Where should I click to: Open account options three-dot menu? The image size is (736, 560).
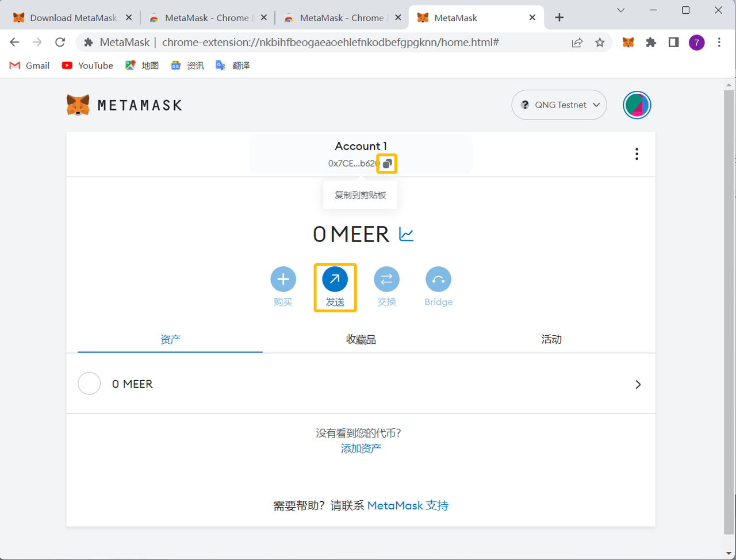(x=637, y=154)
